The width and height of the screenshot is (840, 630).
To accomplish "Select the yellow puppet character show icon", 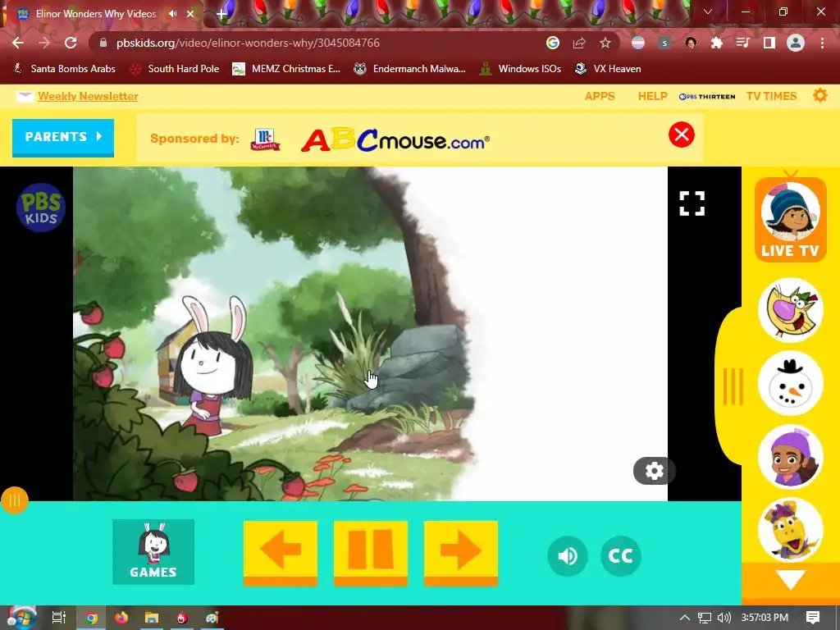I will pyautogui.click(x=791, y=530).
